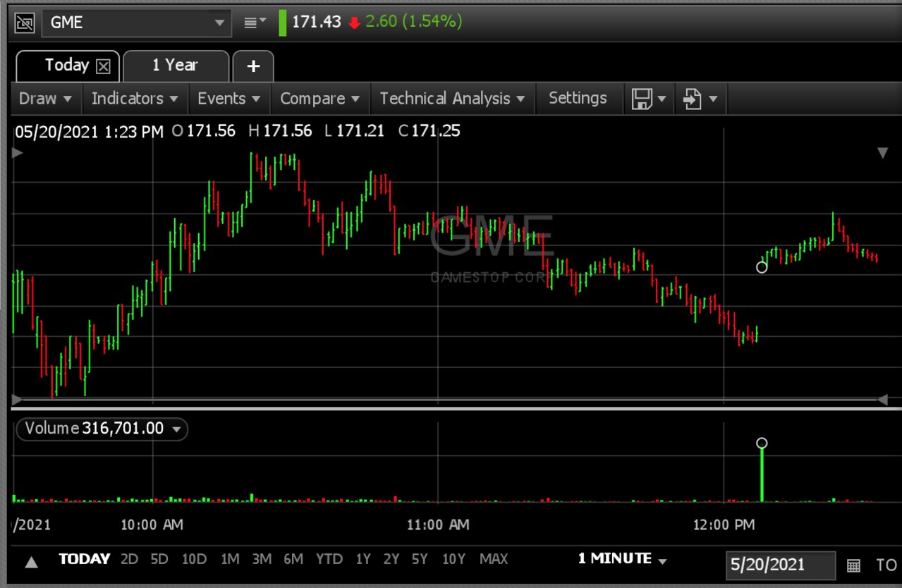902x588 pixels.
Task: Click the last price 171.43
Action: tap(317, 22)
